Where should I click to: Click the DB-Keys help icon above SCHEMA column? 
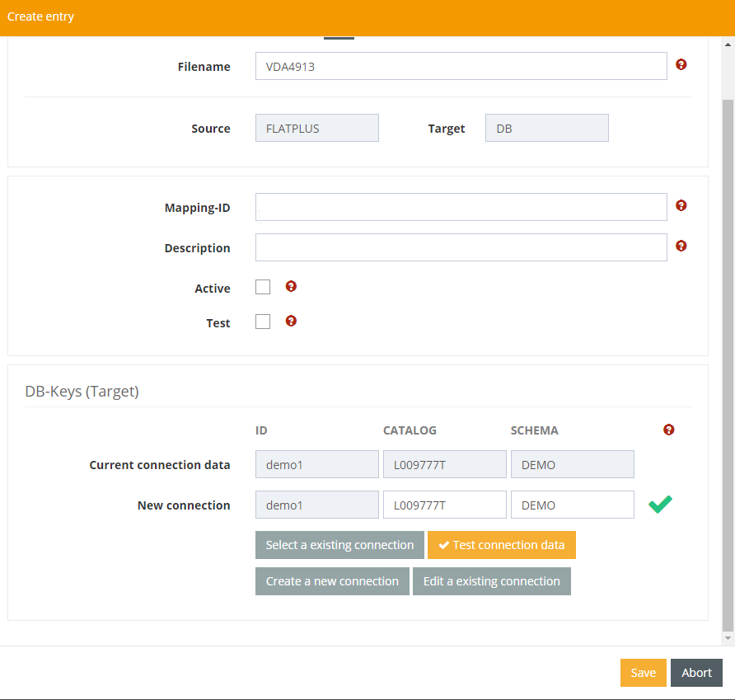coord(668,430)
